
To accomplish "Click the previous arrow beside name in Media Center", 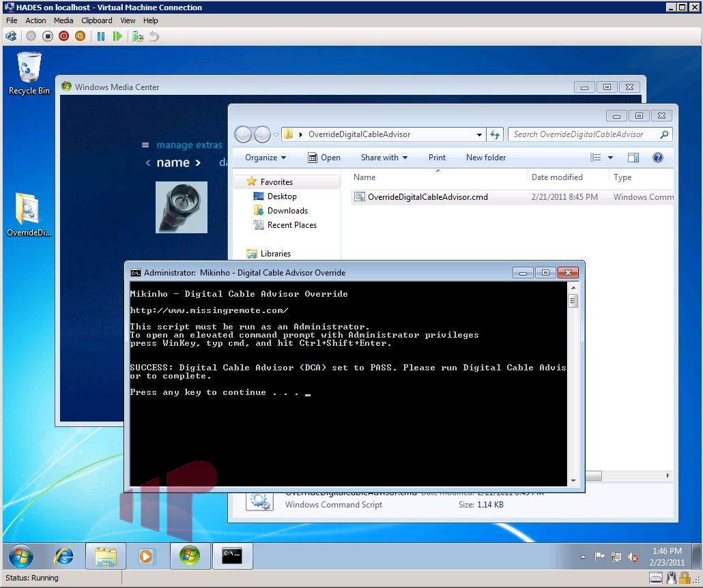I will pyautogui.click(x=148, y=162).
